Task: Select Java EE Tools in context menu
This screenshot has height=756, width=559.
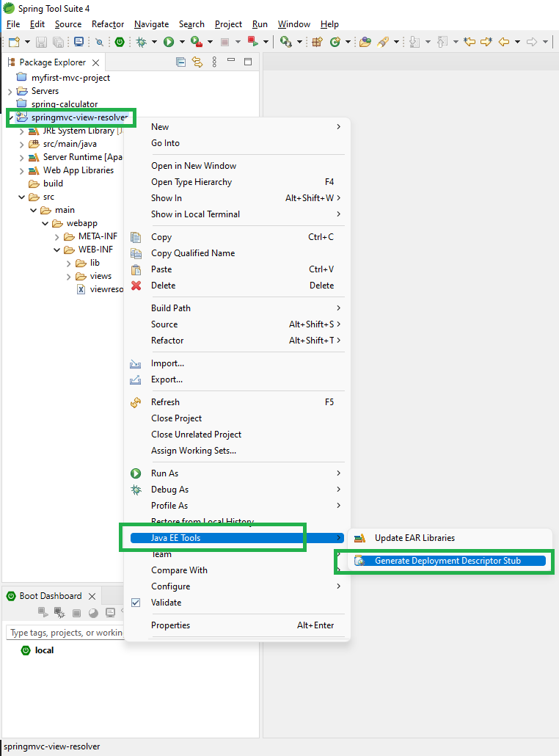Action: point(237,538)
